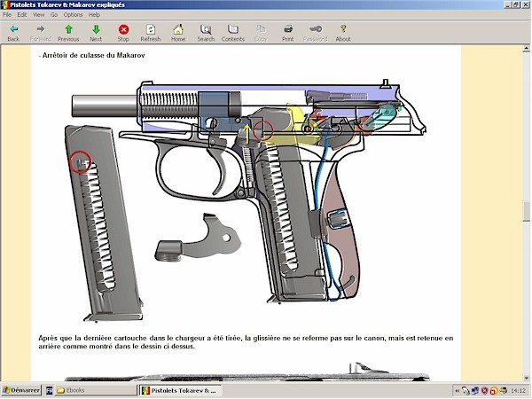Click the quick launch icon next to Démarrer

[49, 390]
